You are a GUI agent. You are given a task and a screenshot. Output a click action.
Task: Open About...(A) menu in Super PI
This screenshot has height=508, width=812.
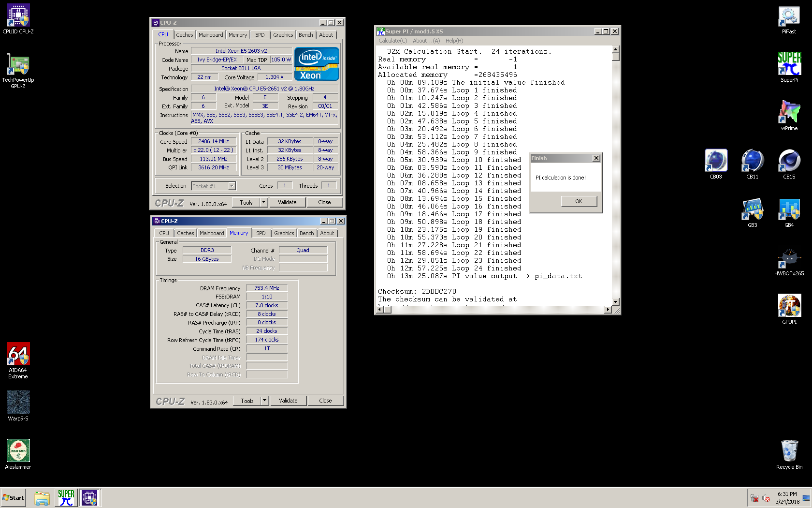[x=426, y=41]
